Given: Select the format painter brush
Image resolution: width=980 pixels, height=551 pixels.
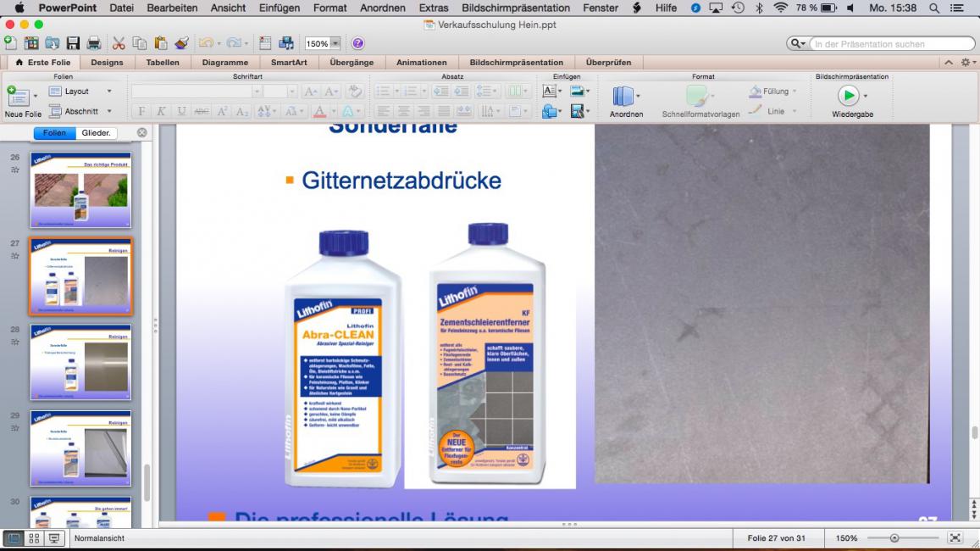Looking at the screenshot, I should click(181, 43).
